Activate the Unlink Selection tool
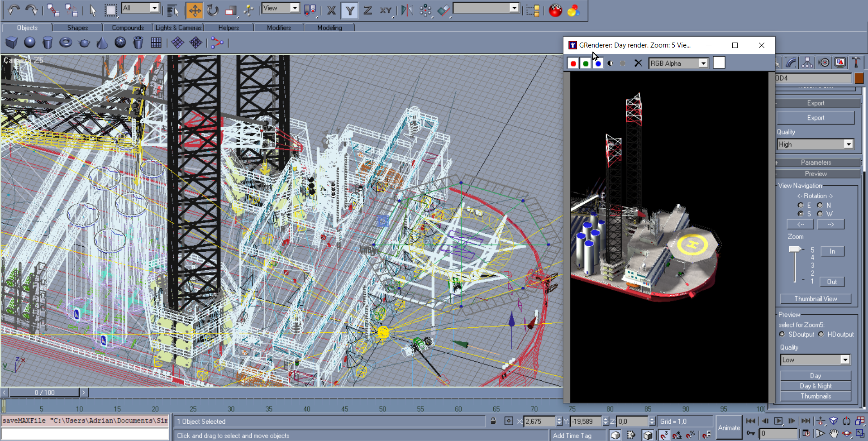The image size is (868, 441). point(71,10)
